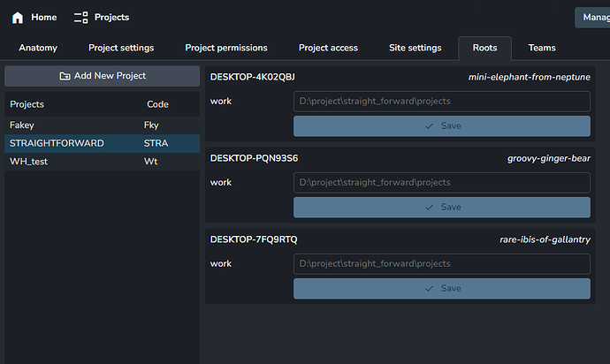The width and height of the screenshot is (610, 364).
Task: Save the root for rare-ibis-of-gallantry
Action: 441,289
